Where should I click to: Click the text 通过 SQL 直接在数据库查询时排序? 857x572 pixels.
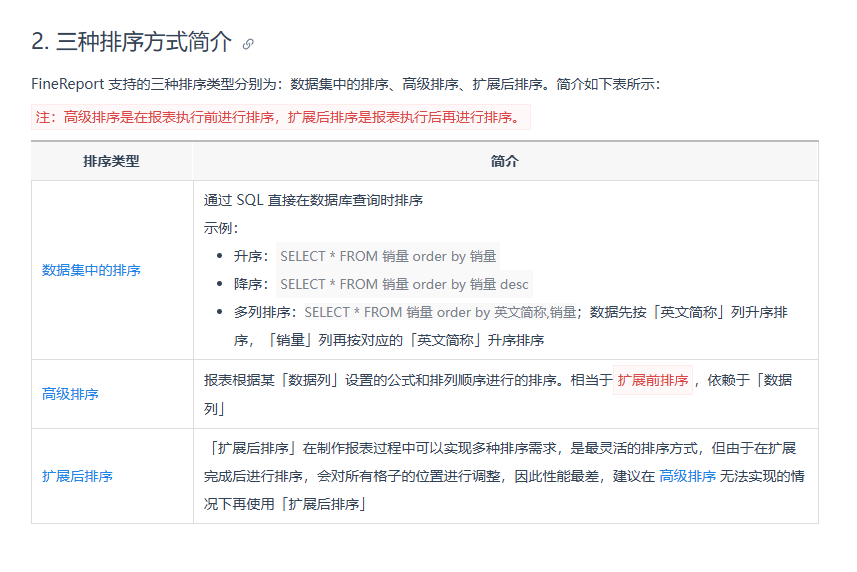(313, 201)
